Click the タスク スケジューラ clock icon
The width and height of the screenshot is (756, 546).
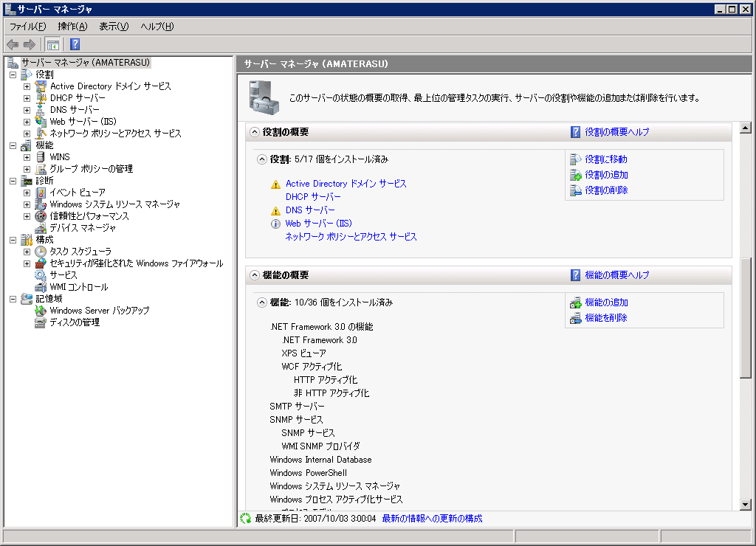[x=41, y=252]
